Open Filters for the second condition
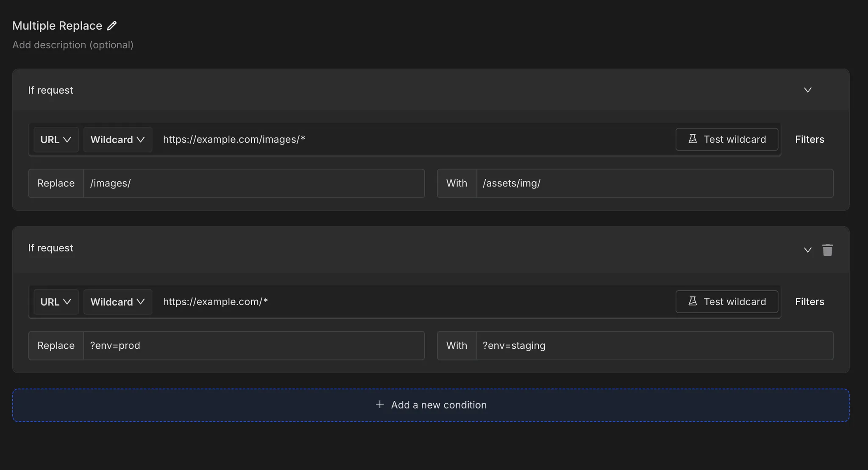Viewport: 868px width, 470px height. click(x=809, y=302)
